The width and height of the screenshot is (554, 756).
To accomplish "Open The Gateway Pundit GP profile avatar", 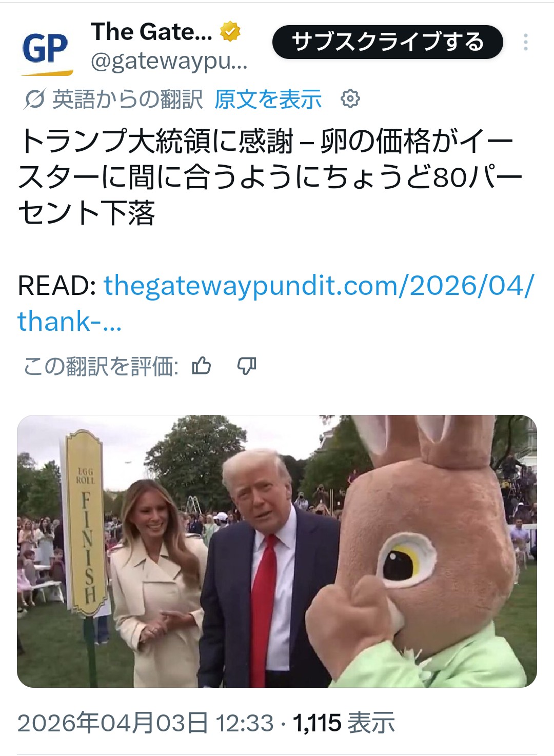I will (46, 49).
